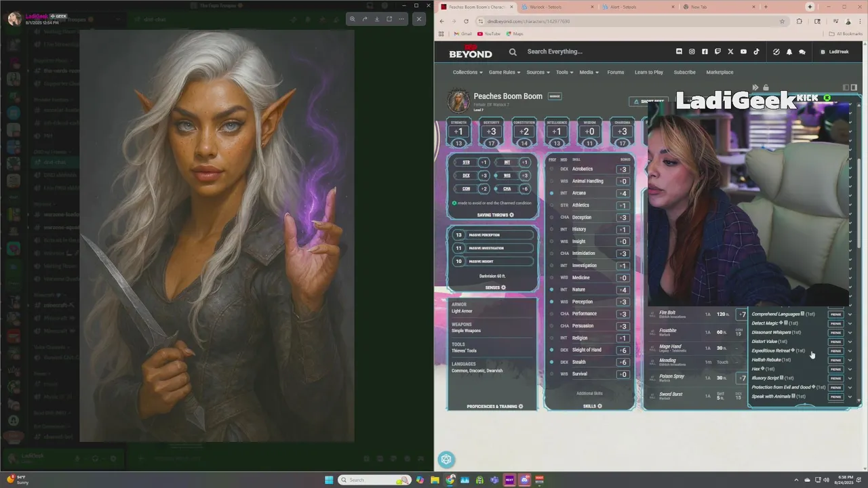Viewport: 868px width, 488px height.
Task: Open the Tools dropdown menu
Action: [565, 72]
